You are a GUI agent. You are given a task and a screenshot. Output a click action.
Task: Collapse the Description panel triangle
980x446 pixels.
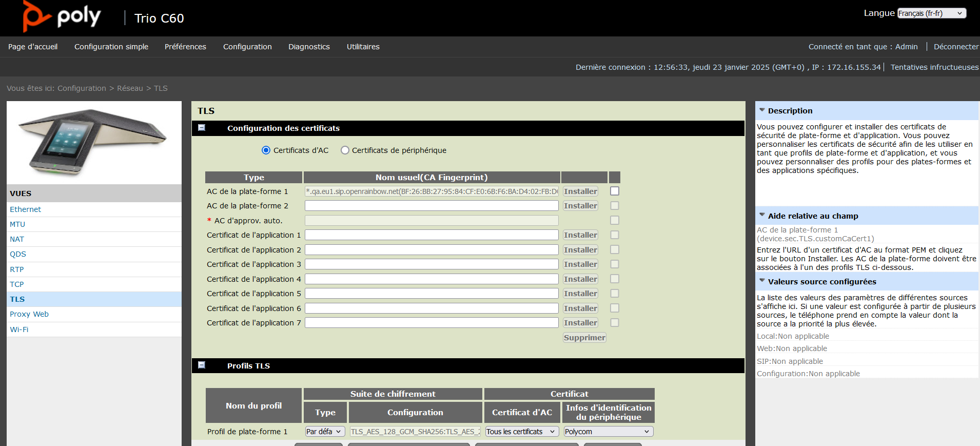(x=762, y=110)
